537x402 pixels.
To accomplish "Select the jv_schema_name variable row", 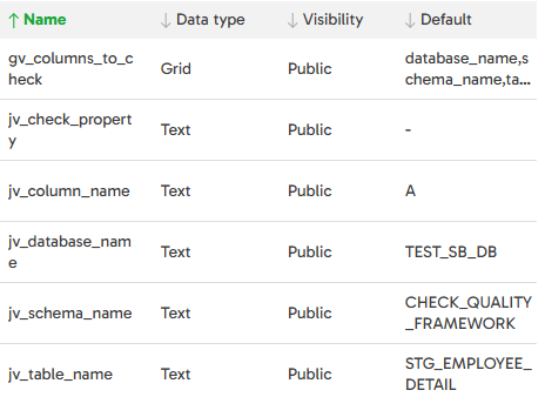I will 268,313.
